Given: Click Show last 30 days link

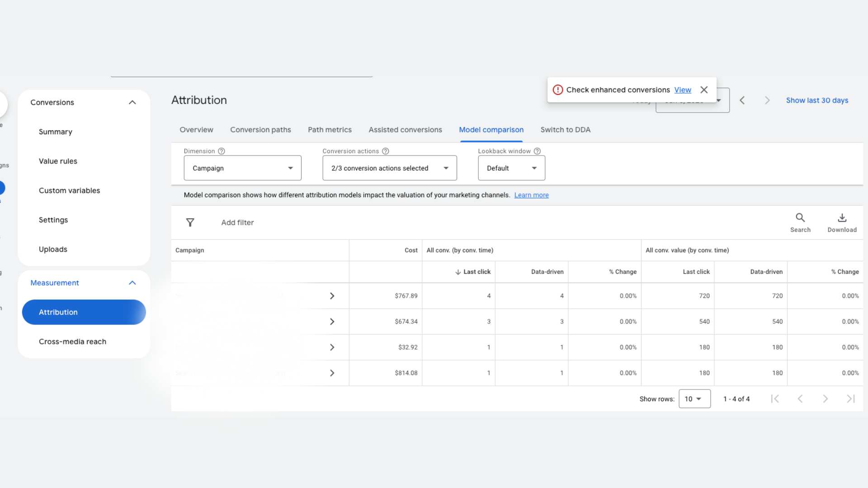Looking at the screenshot, I should click(x=816, y=100).
